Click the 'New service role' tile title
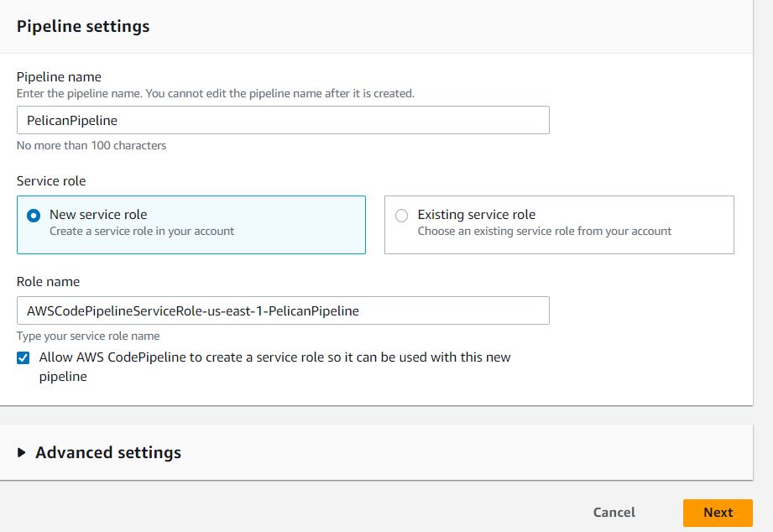The image size is (773, 532). (x=98, y=215)
